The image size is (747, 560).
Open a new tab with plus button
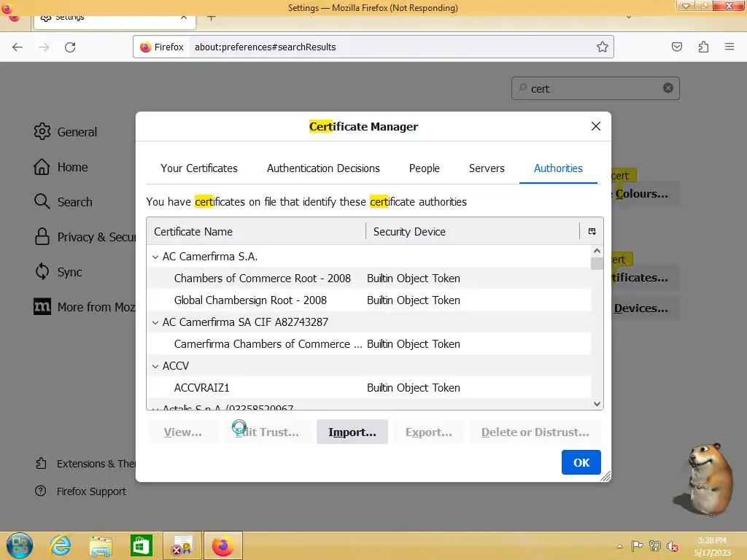point(211,17)
